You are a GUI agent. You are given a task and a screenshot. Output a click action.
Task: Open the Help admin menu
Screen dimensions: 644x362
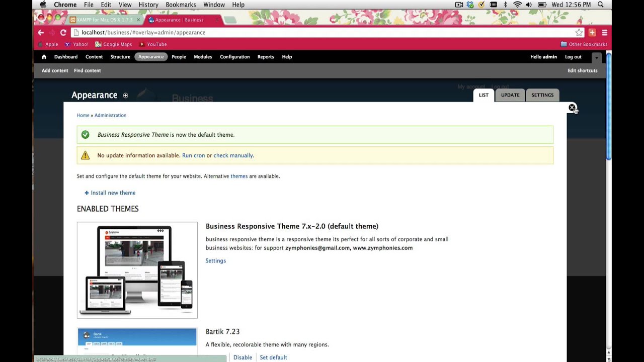coord(287,57)
